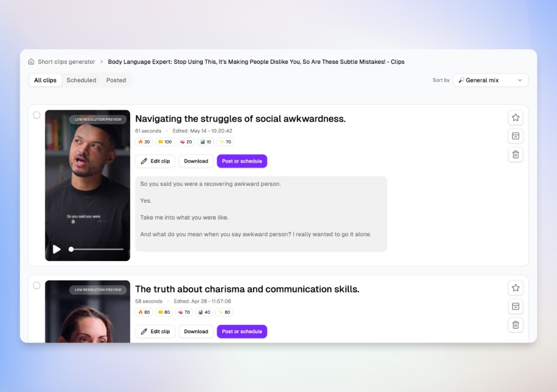Click the sparkle score 80 badge on charisma clip
557x392 pixels.
(225, 313)
